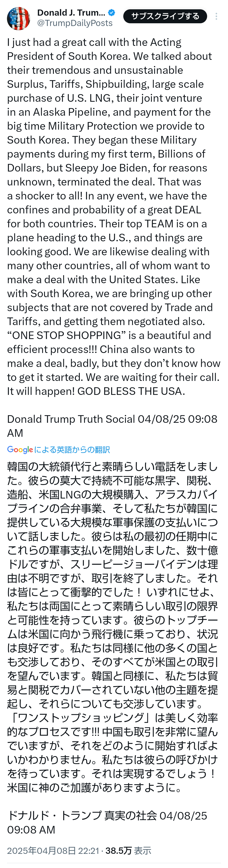Open the account's profile picture

pyautogui.click(x=19, y=18)
